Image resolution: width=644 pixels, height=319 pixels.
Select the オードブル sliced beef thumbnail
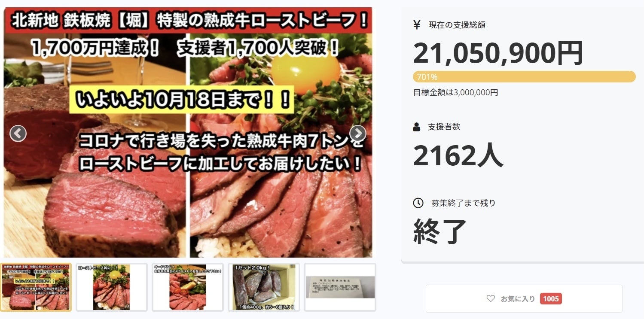(188, 287)
